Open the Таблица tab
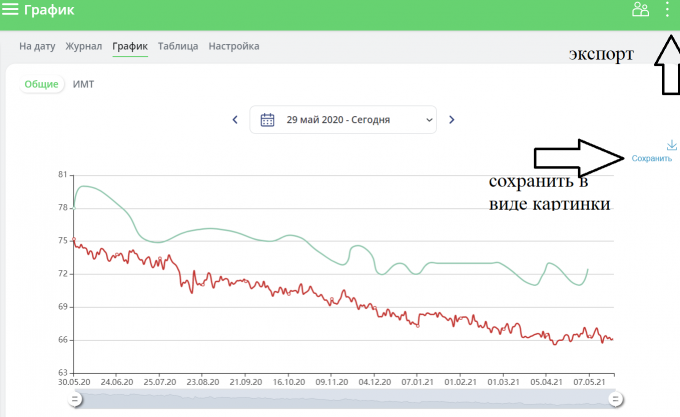This screenshot has height=417, width=680. tap(178, 46)
